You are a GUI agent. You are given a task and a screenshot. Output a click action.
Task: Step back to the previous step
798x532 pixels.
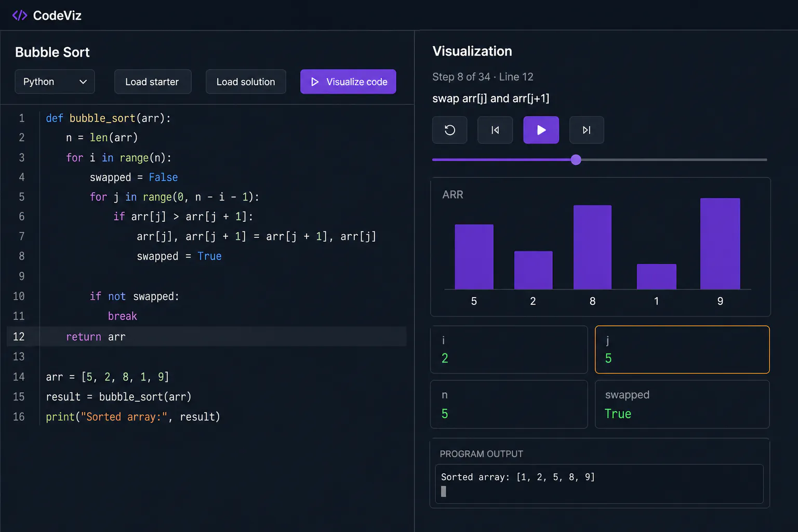coord(495,130)
